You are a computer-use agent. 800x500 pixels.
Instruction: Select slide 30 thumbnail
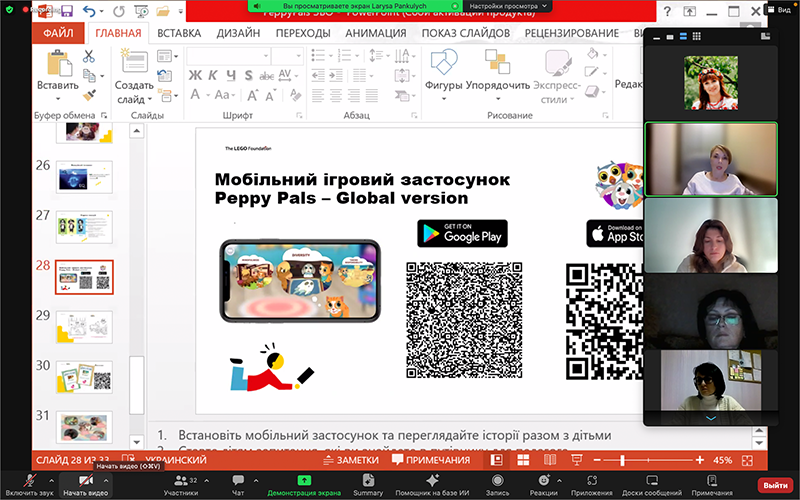84,377
